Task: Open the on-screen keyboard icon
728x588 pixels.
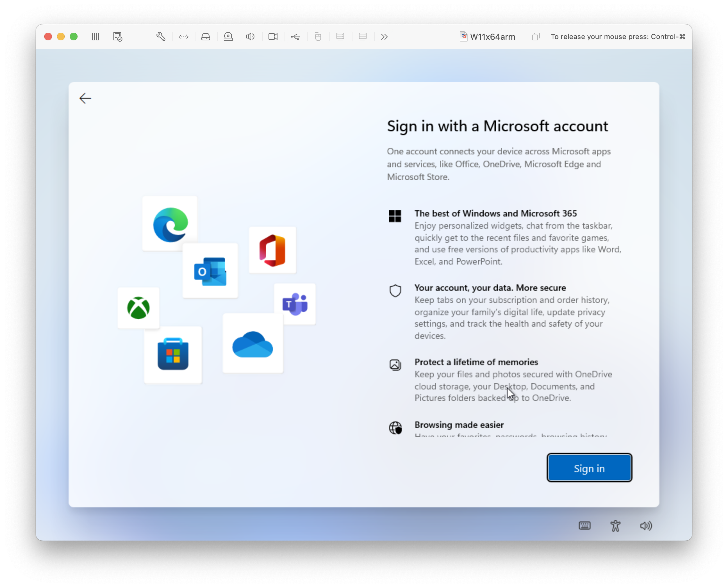Action: [585, 526]
